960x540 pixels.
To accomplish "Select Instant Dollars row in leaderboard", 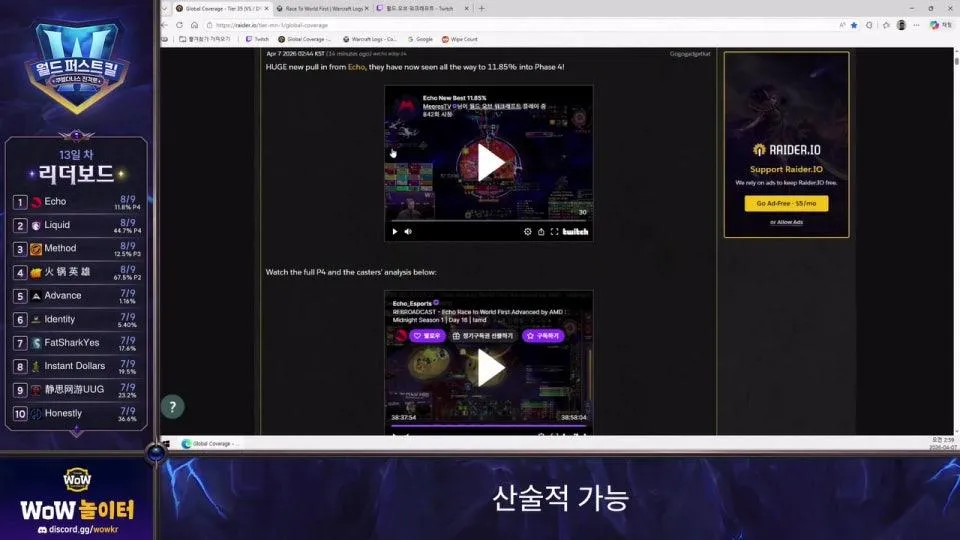I will click(77, 366).
